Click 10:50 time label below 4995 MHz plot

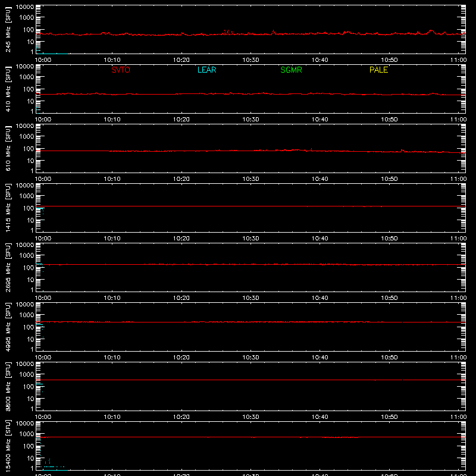(x=389, y=358)
